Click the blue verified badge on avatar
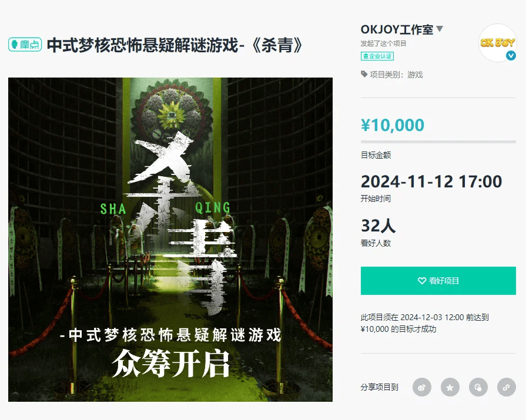This screenshot has width=526, height=420. click(511, 55)
